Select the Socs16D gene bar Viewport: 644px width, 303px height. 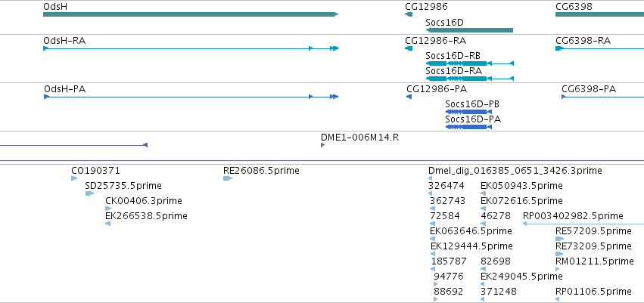click(x=469, y=30)
